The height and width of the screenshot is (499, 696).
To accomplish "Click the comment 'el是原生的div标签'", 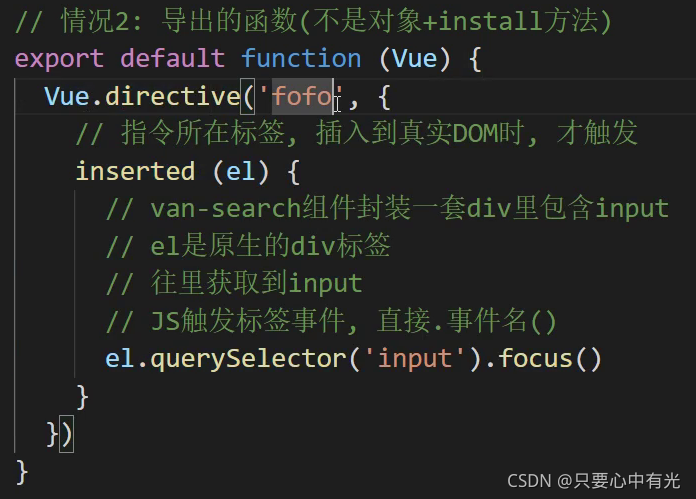I will pyautogui.click(x=248, y=246).
